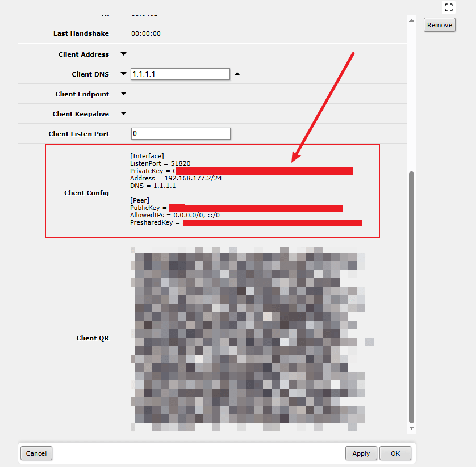Confirm the dialog with OK
The image size is (476, 467).
[395, 453]
